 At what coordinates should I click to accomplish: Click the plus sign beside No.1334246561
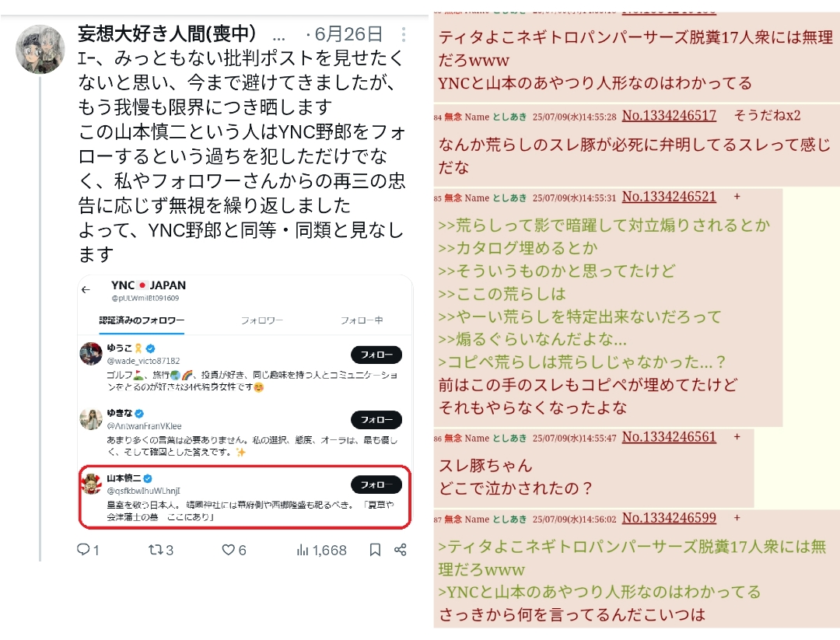pyautogui.click(x=737, y=437)
